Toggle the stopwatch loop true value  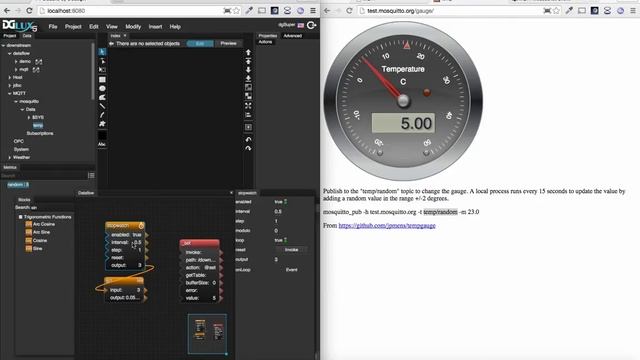pyautogui.click(x=280, y=240)
